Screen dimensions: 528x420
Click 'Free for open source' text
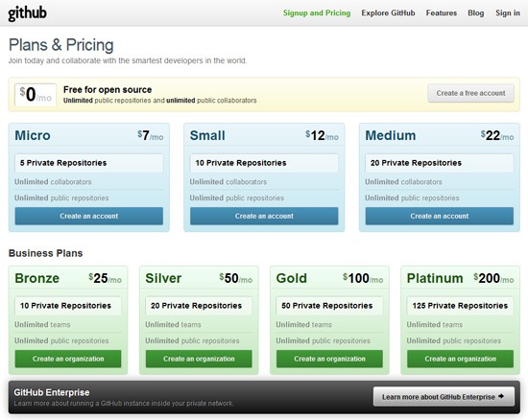[x=108, y=90]
